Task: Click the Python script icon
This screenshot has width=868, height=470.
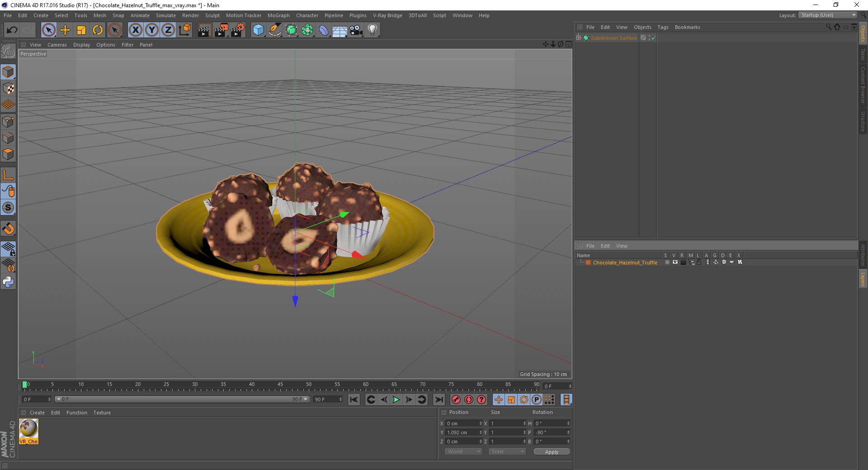Action: (x=8, y=282)
